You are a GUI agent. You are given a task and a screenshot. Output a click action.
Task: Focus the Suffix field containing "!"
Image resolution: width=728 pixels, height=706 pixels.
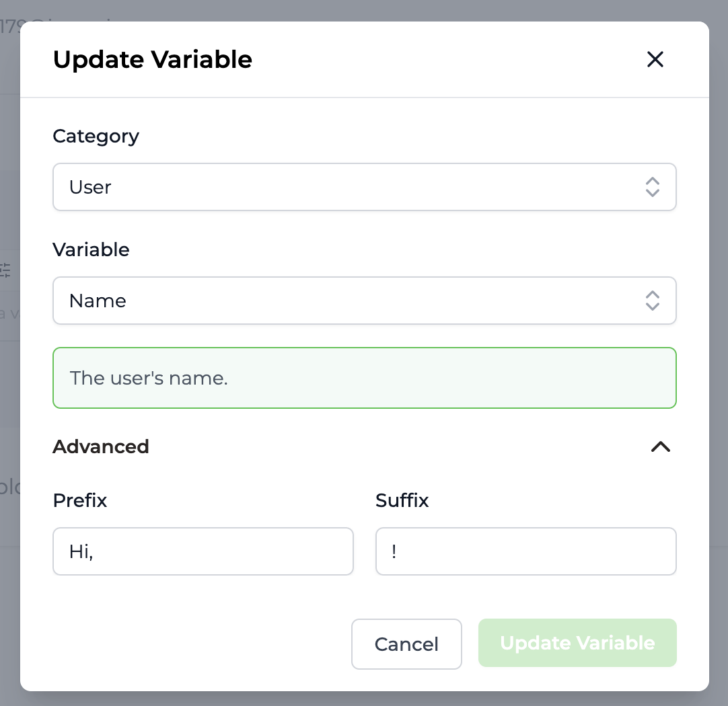tap(525, 551)
